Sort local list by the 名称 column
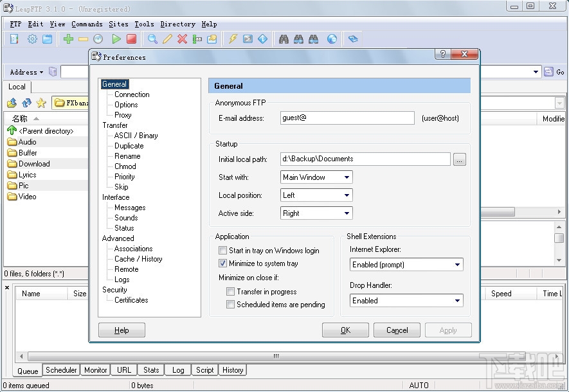Screen dimensions: 569x392 coord(19,119)
